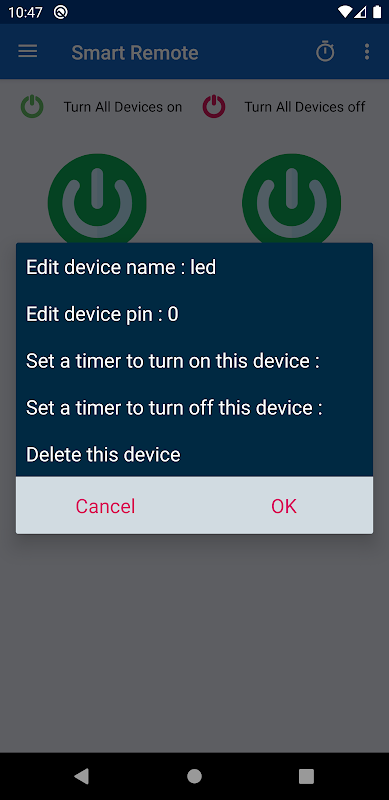Tap Turn All Devices on label

pyautogui.click(x=123, y=107)
